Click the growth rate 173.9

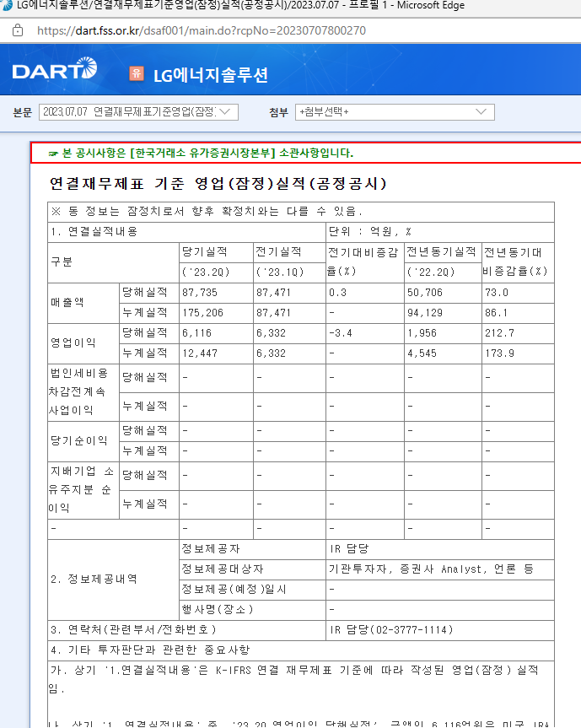(500, 353)
